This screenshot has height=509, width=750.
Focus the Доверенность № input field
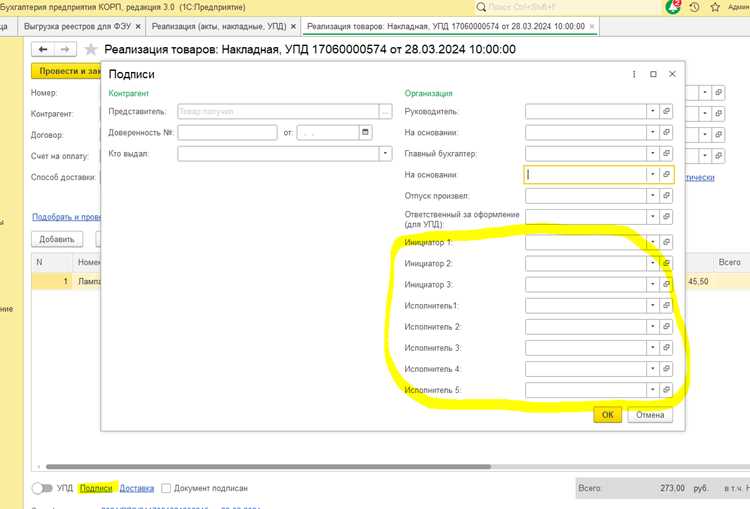point(227,133)
